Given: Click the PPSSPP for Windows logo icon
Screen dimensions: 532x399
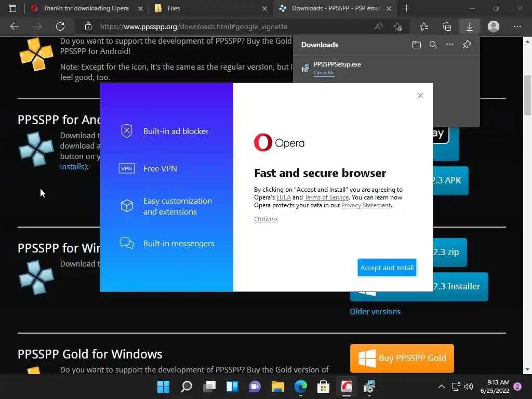Looking at the screenshot, I should 36,277.
